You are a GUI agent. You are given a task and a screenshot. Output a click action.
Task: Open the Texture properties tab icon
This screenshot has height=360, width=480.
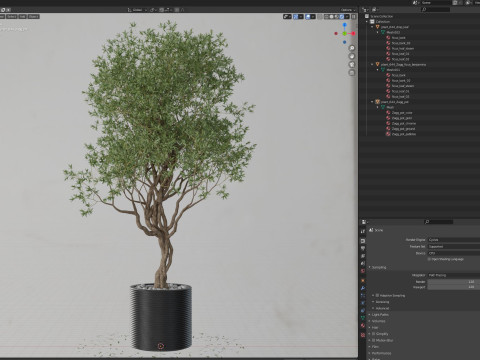click(363, 335)
